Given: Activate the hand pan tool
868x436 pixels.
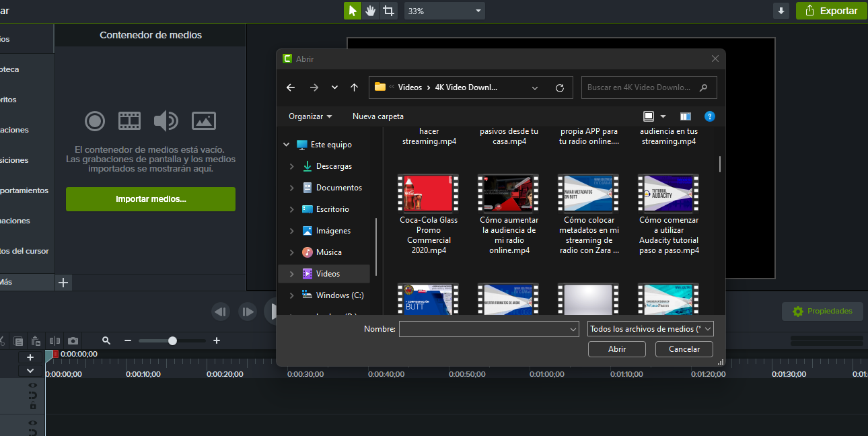Looking at the screenshot, I should (x=371, y=11).
